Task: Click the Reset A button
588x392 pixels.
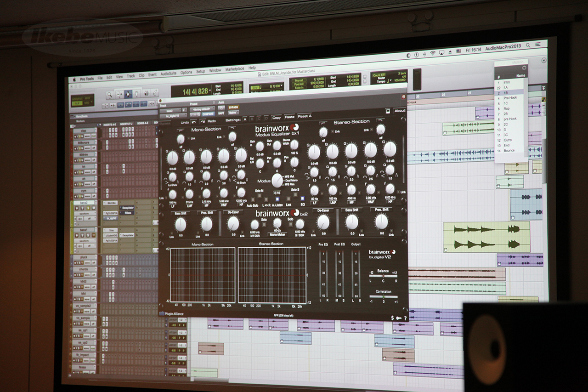Action: 305,116
